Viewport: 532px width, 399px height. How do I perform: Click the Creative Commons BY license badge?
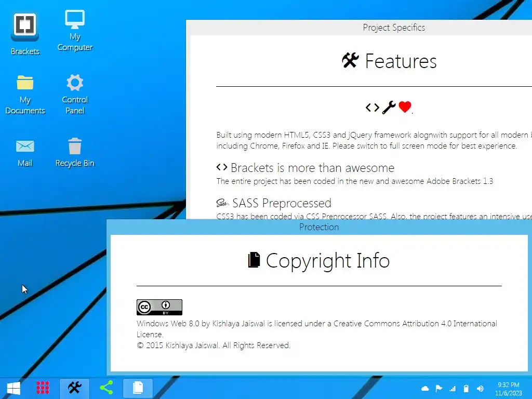click(x=159, y=307)
